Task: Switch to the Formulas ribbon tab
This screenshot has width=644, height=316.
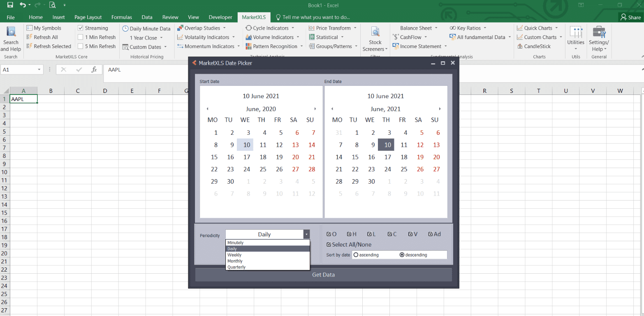Action: click(121, 17)
